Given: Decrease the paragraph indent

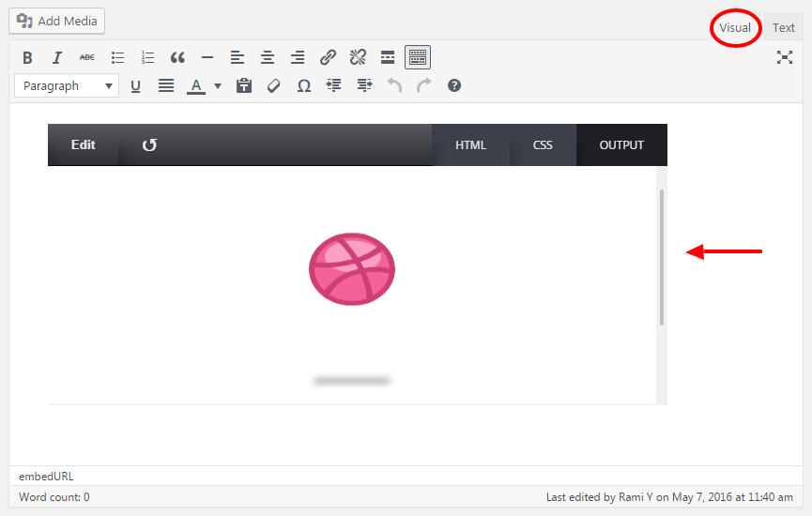Looking at the screenshot, I should point(334,86).
